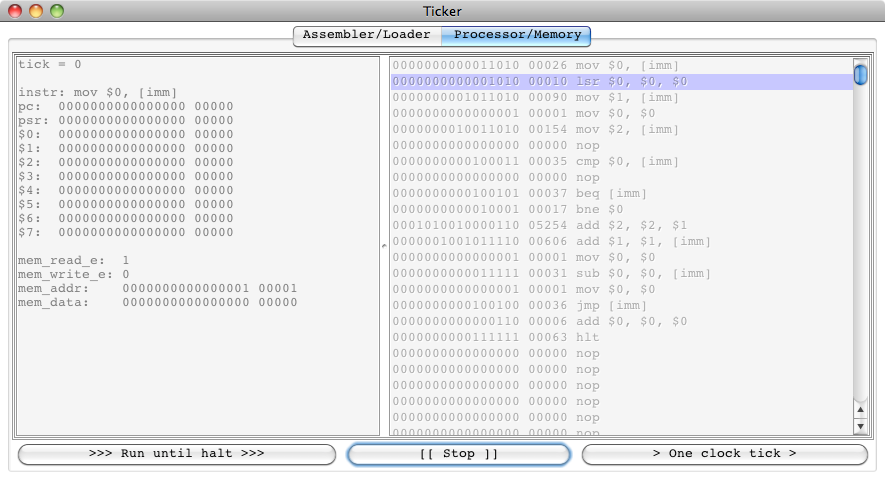Advance one clock tick
Viewport: 885px width, 483px height.
pos(724,454)
